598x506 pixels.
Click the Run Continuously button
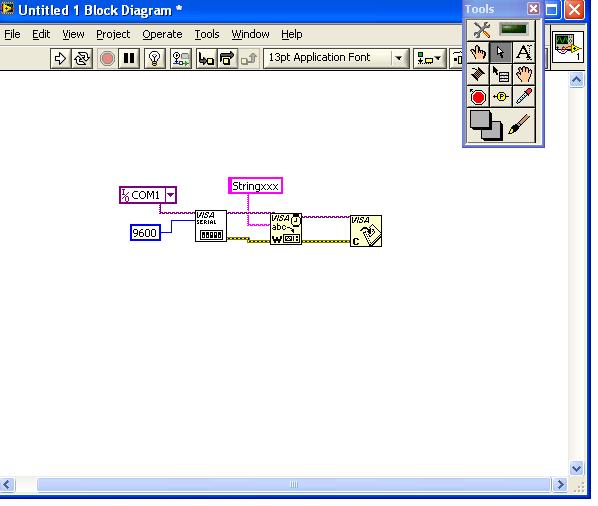(x=82, y=58)
